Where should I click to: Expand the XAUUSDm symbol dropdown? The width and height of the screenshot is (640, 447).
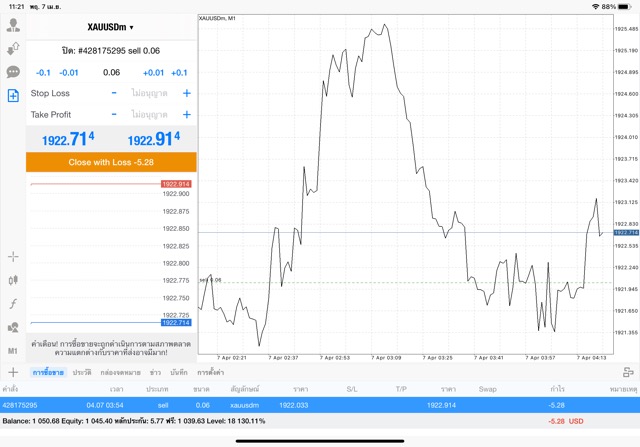coord(111,28)
